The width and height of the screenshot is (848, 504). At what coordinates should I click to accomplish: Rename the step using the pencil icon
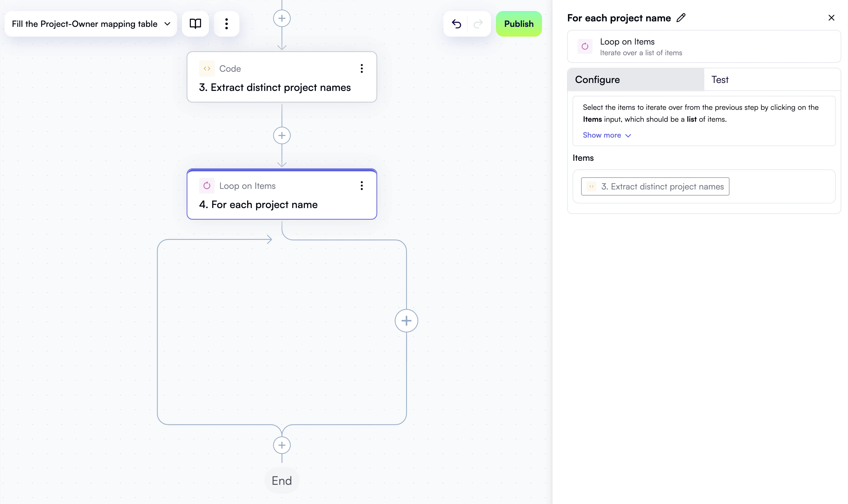tap(681, 18)
